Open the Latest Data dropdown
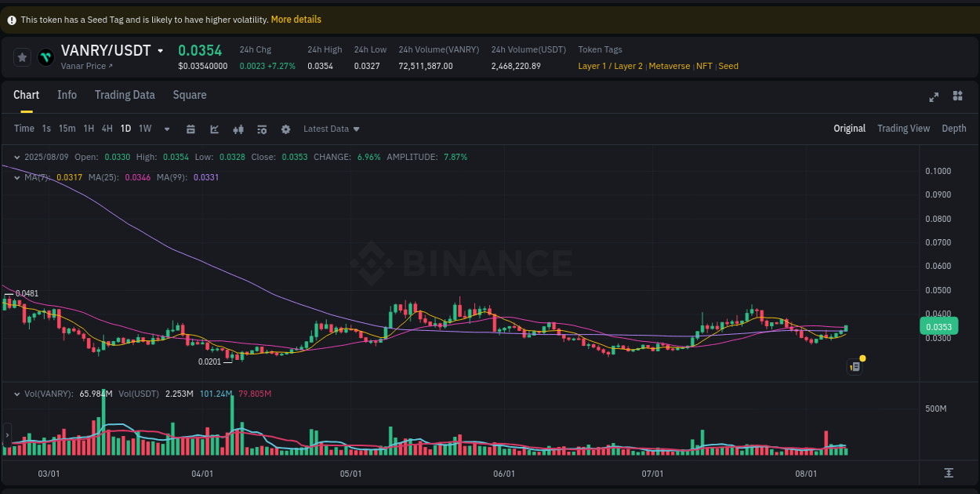 (331, 129)
